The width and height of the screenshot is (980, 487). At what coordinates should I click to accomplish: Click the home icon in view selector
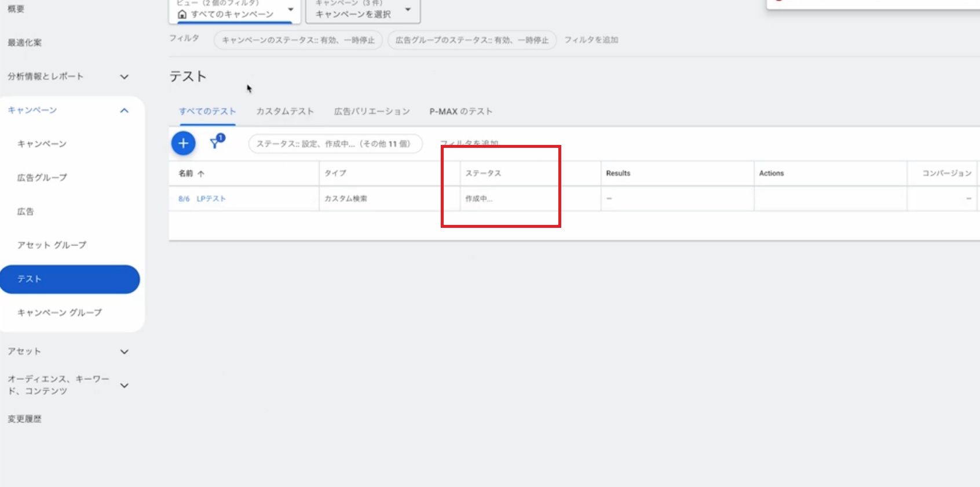pos(182,14)
